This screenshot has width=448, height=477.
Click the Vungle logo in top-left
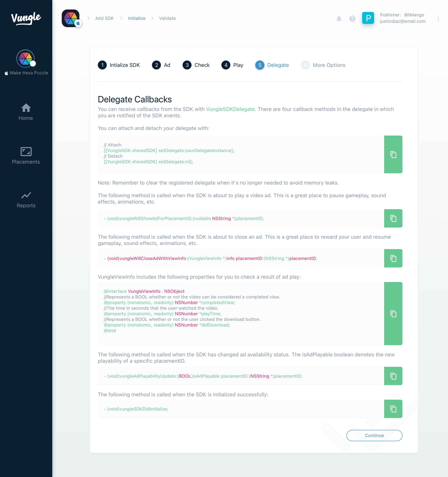click(26, 18)
